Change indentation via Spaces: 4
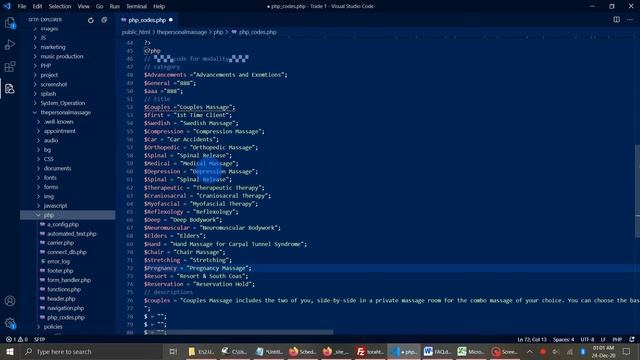Screen dimensions: 640x360 click(x=564, y=339)
